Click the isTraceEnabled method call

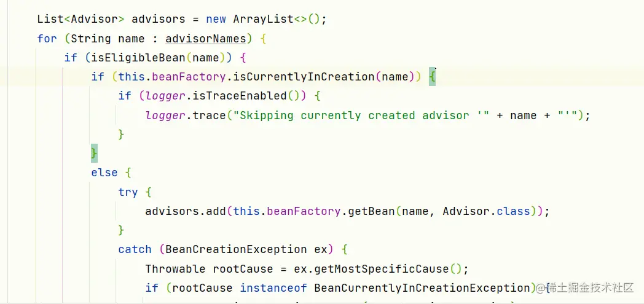[239, 96]
